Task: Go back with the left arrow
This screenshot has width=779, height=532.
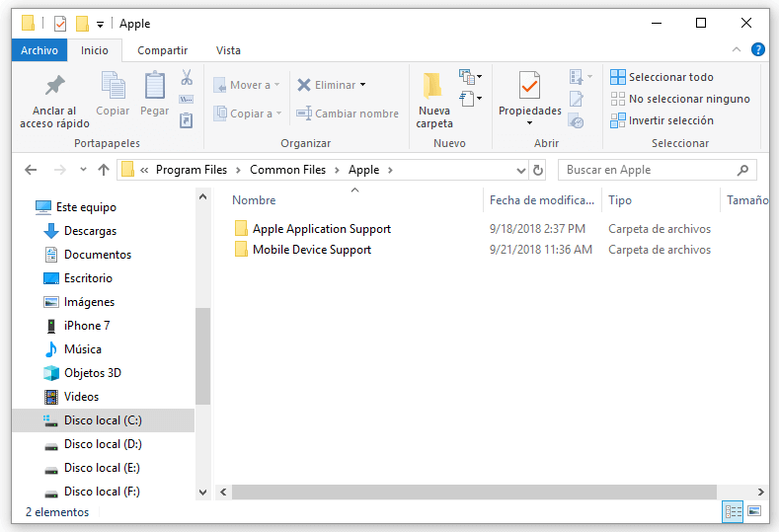Action: [31, 170]
